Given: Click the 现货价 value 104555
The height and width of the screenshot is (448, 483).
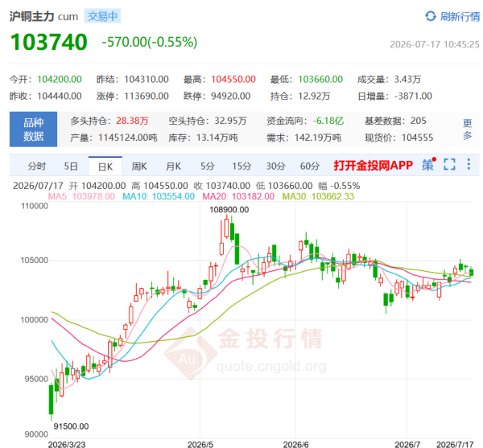Looking at the screenshot, I should 417,138.
